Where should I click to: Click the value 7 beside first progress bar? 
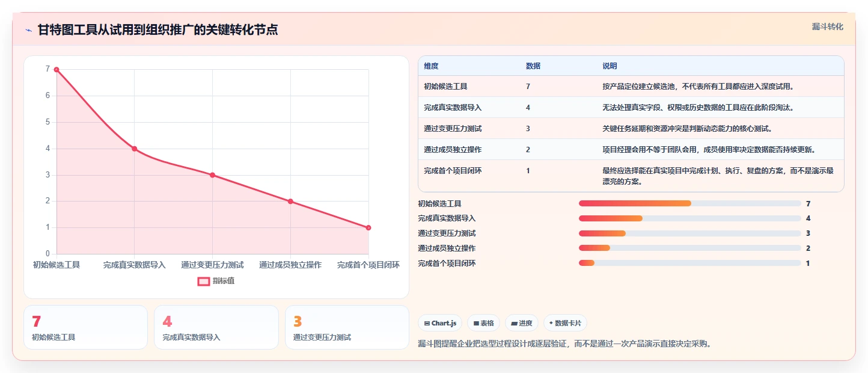coord(808,204)
